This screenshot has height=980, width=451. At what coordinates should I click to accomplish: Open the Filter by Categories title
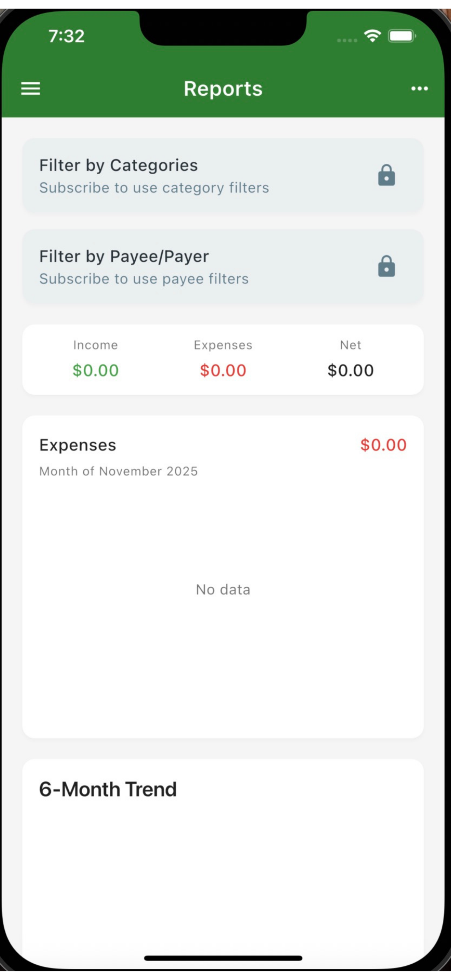[119, 165]
